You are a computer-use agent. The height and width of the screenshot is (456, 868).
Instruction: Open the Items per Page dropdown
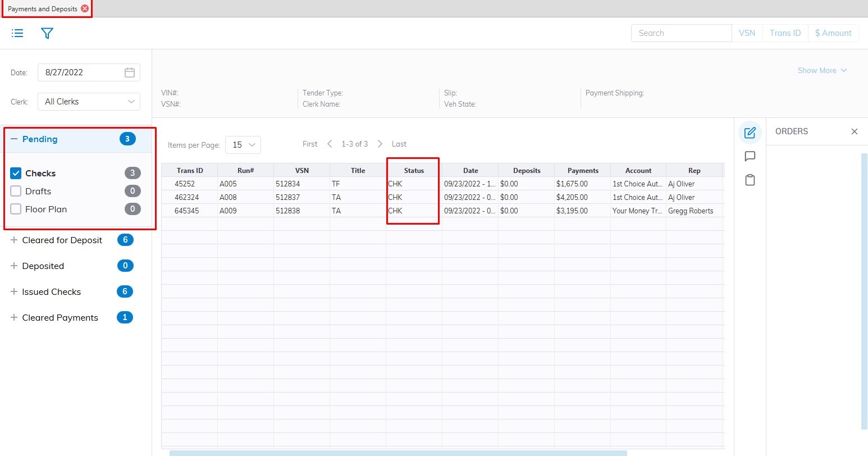click(x=243, y=145)
